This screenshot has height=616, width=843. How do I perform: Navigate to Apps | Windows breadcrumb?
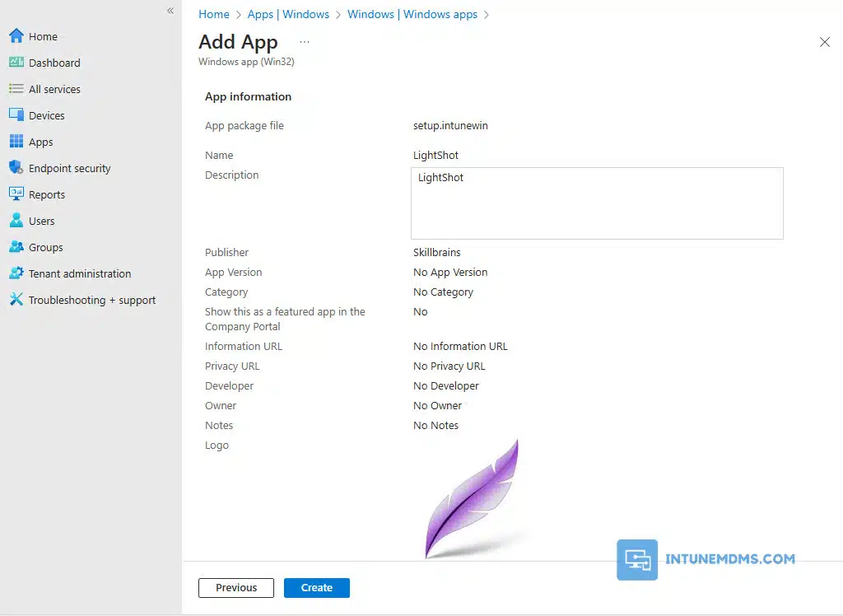[288, 14]
